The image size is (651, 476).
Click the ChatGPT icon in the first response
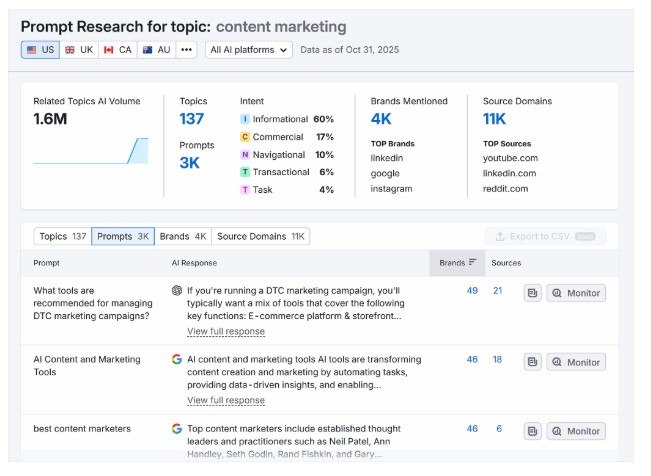click(x=177, y=291)
